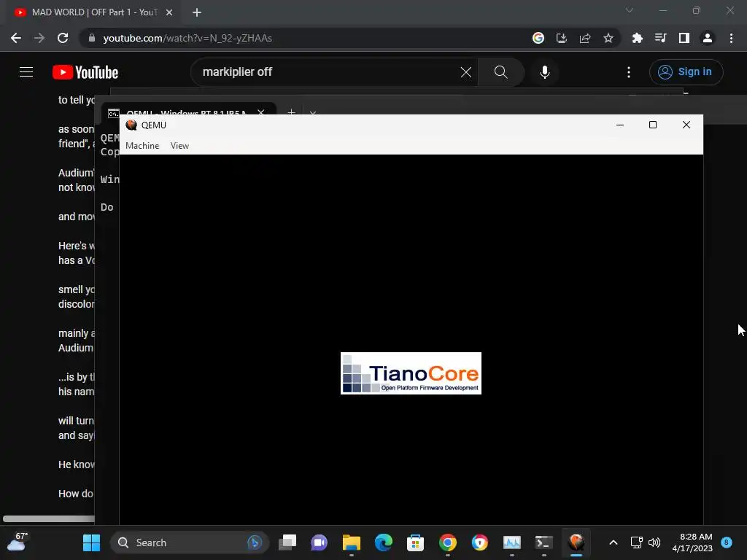This screenshot has height=560, width=747.
Task: Search YouTube with voice microphone
Action: tap(545, 72)
